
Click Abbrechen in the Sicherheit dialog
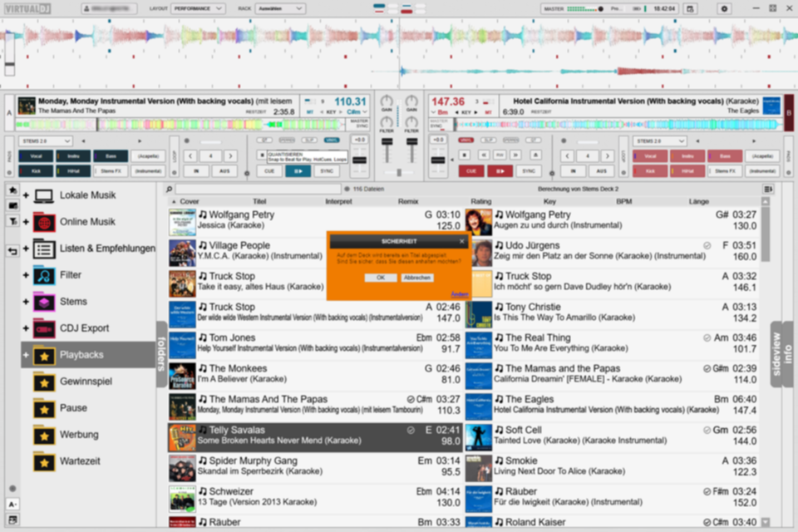tap(416, 278)
